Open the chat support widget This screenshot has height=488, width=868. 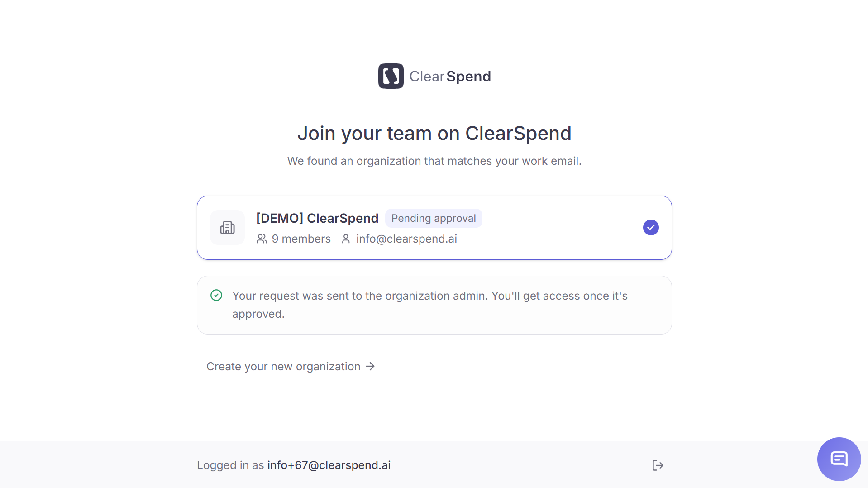839,459
